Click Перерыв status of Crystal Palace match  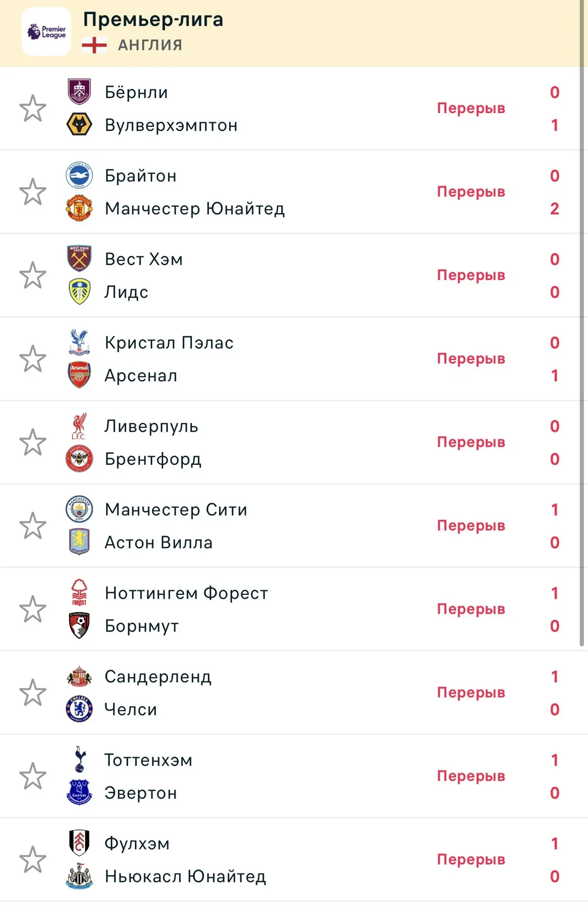pyautogui.click(x=471, y=359)
